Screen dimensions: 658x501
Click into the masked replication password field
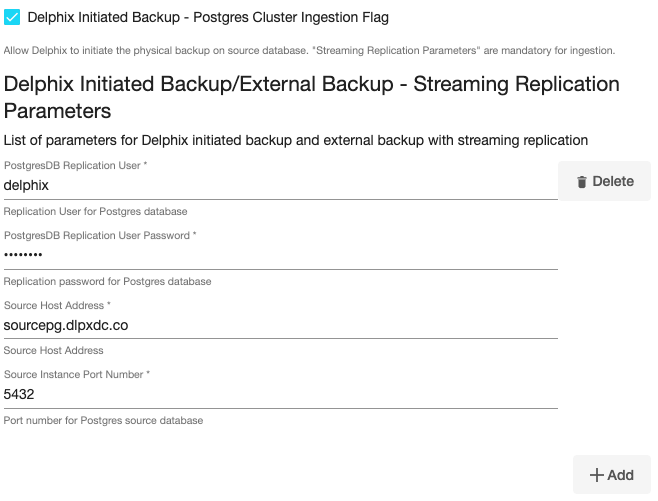[x=280, y=255]
